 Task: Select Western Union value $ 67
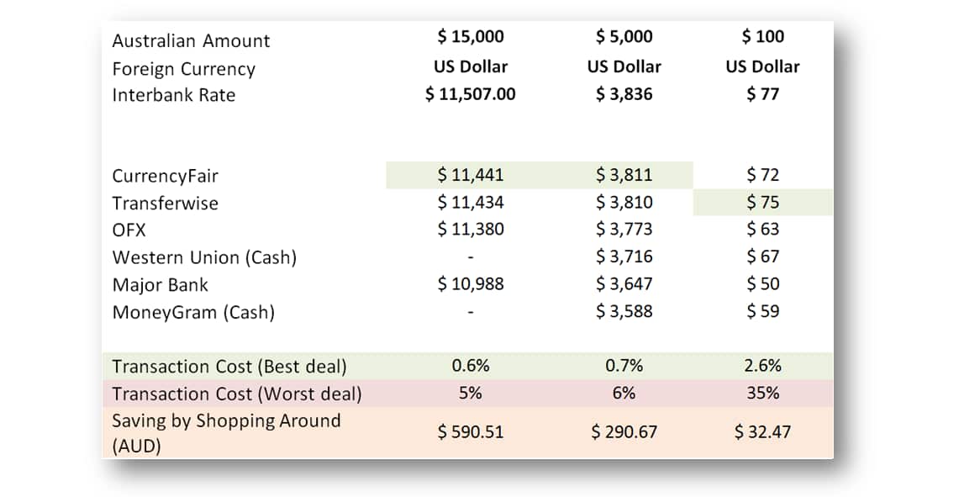coord(762,257)
